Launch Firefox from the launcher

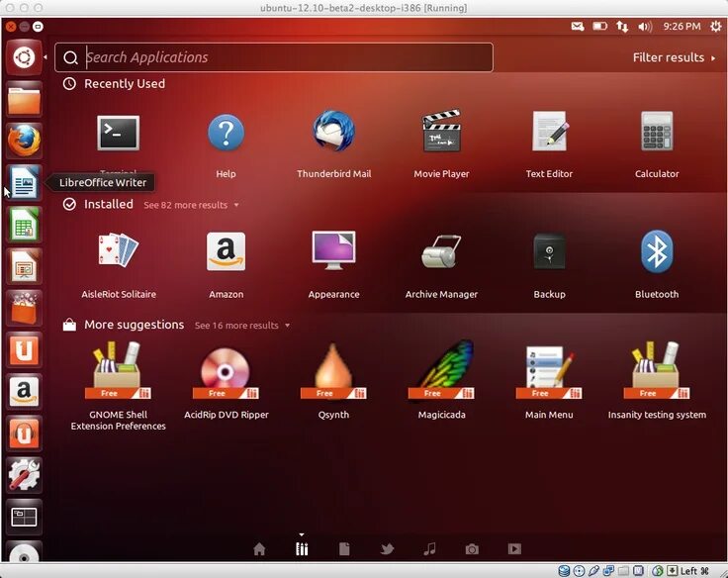point(24,141)
